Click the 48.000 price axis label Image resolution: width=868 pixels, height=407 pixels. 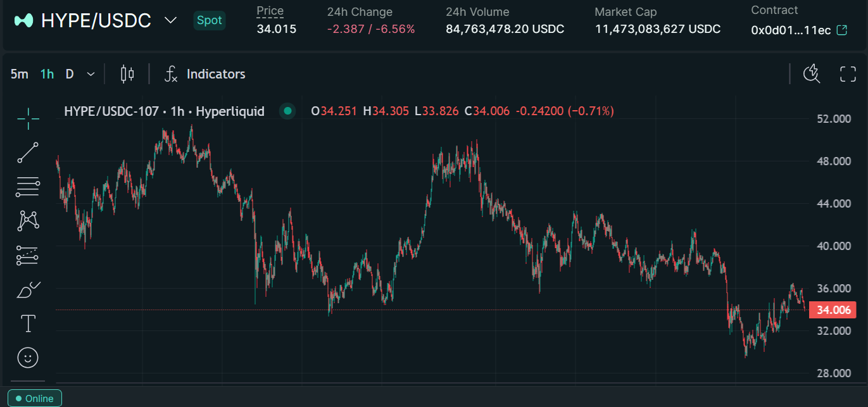tap(833, 161)
